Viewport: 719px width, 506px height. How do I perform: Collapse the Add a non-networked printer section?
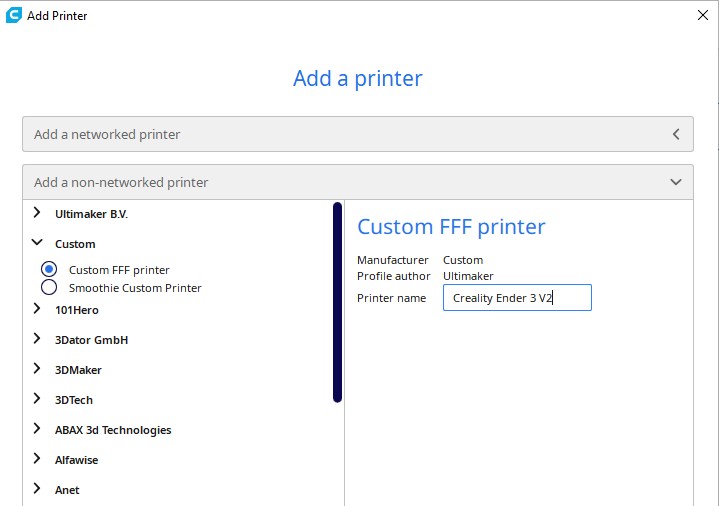click(x=676, y=182)
